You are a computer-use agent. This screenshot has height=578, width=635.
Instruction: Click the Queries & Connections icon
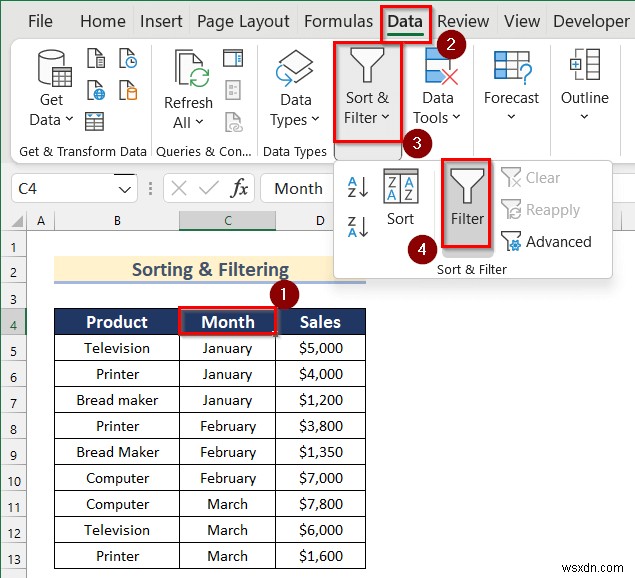point(233,58)
